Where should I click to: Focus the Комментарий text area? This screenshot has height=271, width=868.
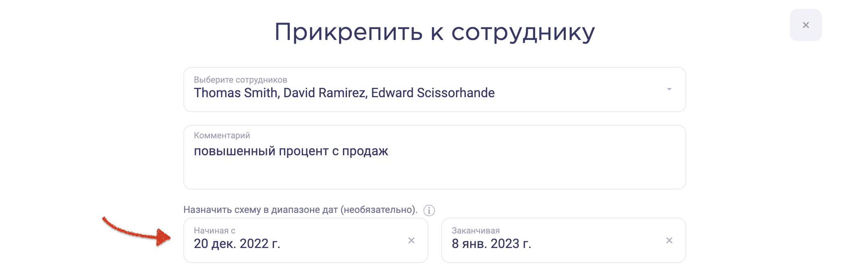(x=434, y=157)
